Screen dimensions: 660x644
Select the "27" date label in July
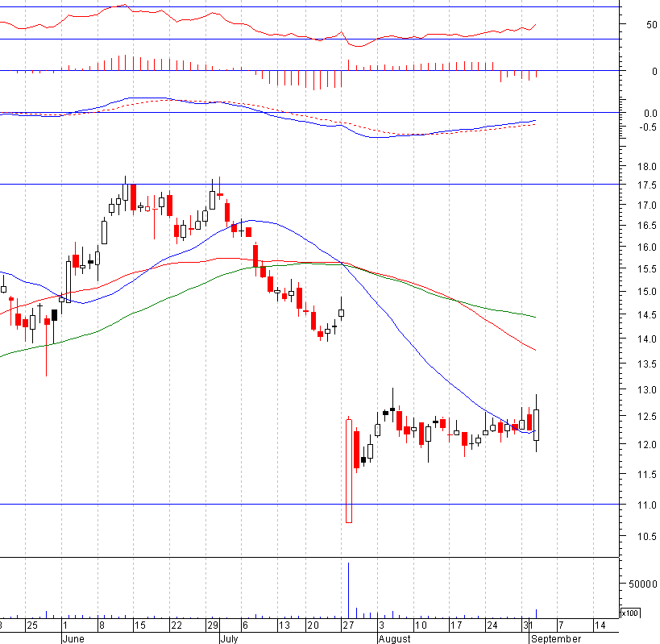(x=348, y=625)
